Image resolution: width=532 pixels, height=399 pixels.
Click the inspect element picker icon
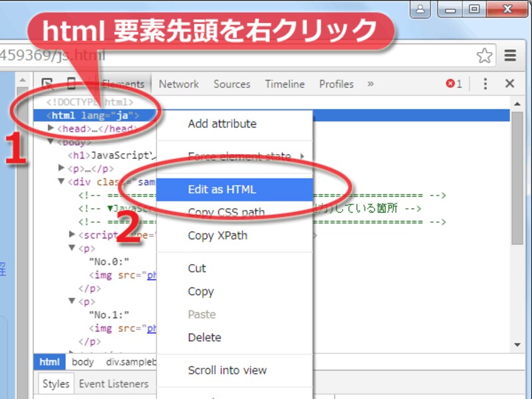[x=47, y=84]
